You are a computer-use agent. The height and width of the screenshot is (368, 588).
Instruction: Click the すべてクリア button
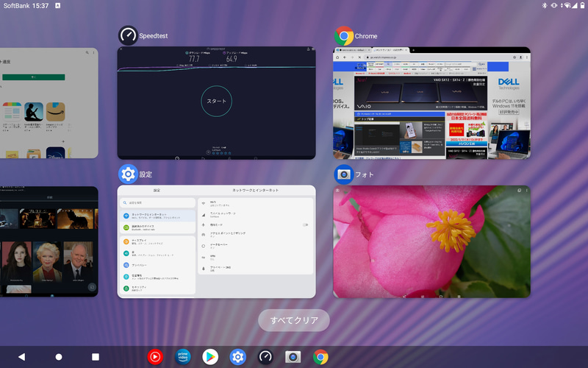[x=293, y=320]
